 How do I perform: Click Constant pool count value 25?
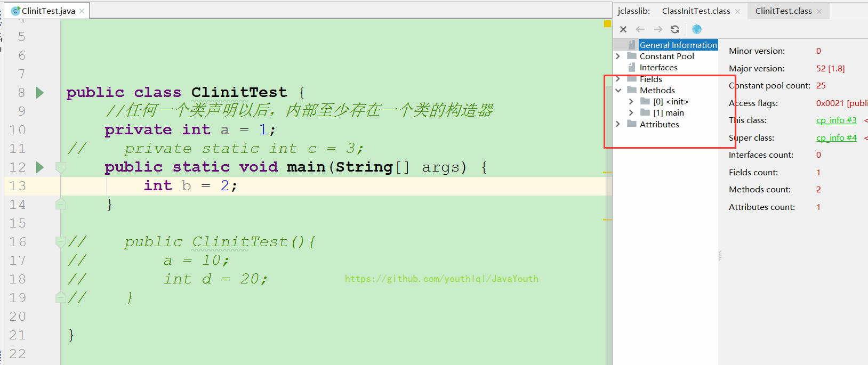click(821, 85)
